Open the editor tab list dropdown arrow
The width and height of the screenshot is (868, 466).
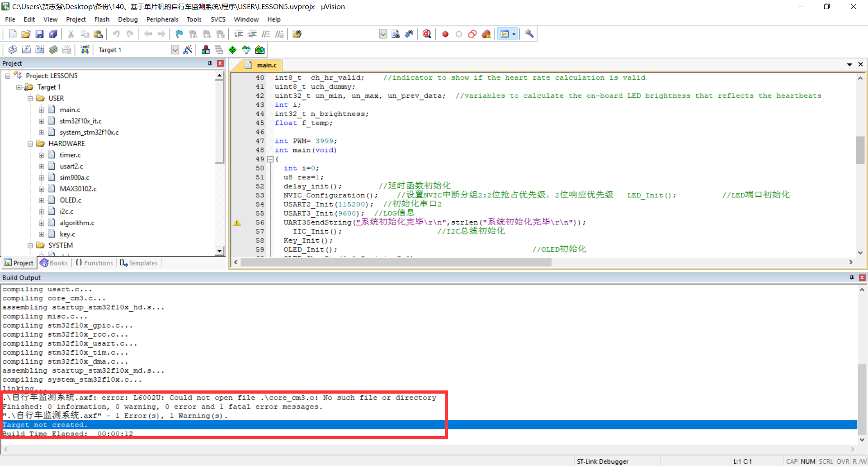click(x=849, y=65)
